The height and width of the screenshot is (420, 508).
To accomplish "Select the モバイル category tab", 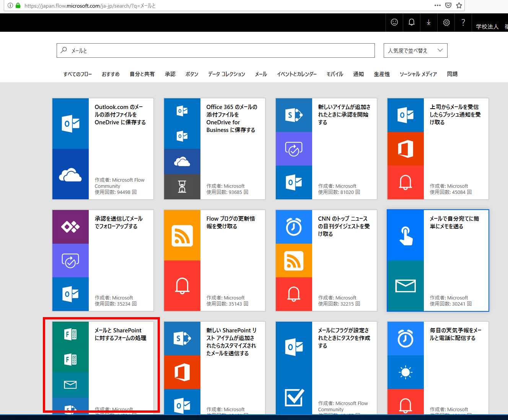I will coord(335,74).
